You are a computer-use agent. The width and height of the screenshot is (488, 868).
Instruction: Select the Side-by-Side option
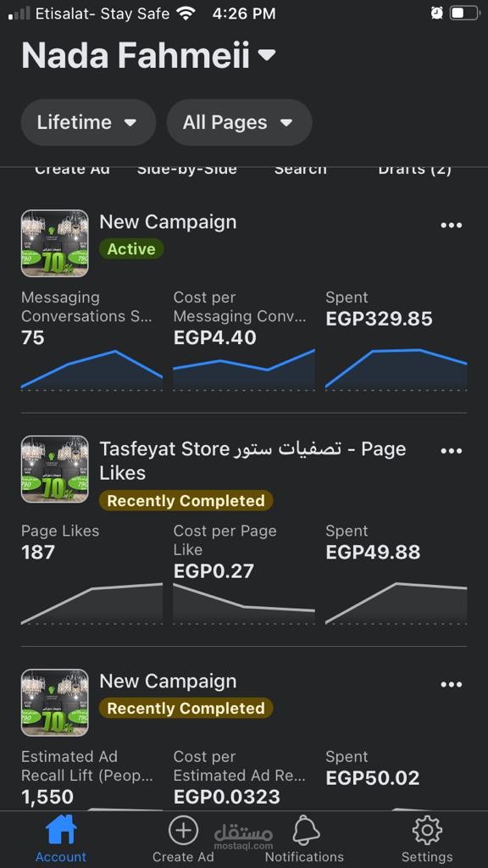187,169
